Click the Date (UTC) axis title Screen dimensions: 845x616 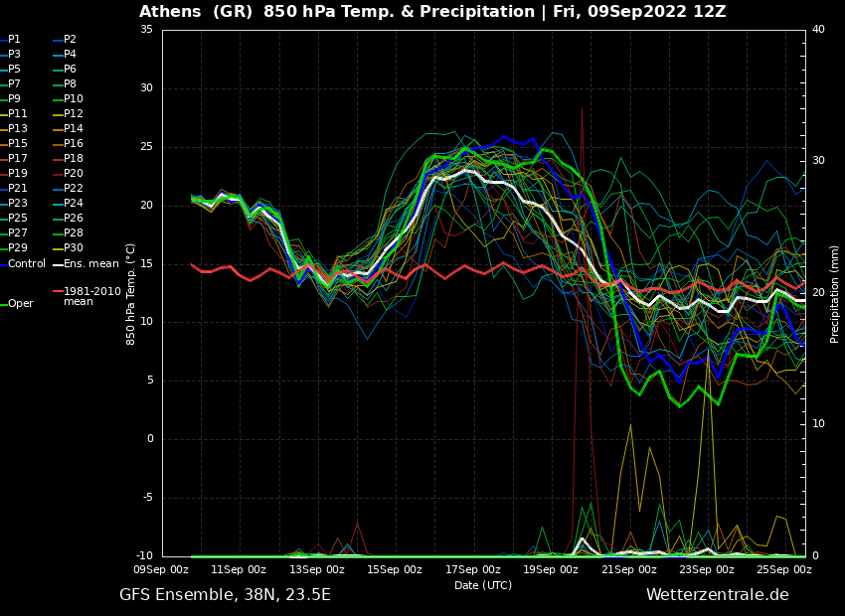[483, 585]
